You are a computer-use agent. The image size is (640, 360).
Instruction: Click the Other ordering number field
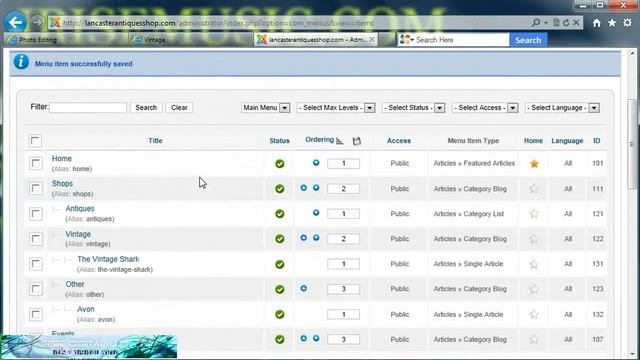click(x=343, y=289)
